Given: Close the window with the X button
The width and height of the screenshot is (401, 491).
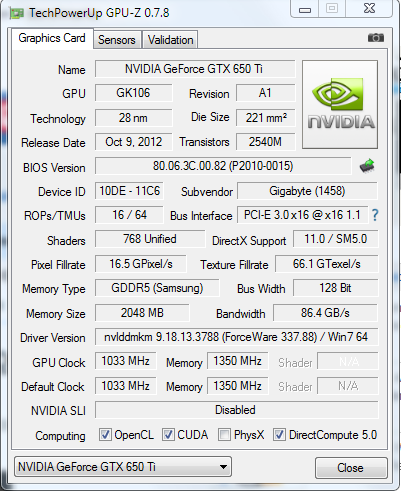Looking at the screenshot, I should point(369,9).
